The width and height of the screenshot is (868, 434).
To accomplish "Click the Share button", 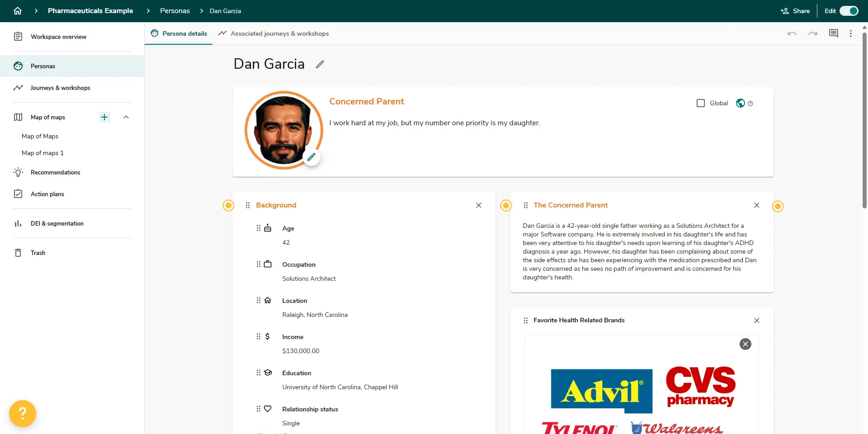I will [795, 10].
